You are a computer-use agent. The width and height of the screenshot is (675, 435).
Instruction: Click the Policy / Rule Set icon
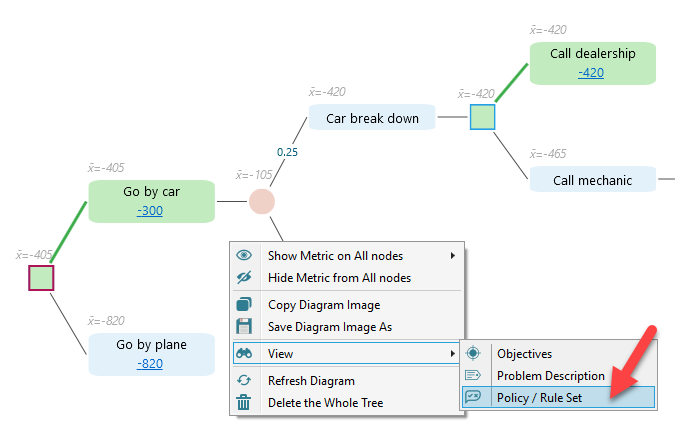pos(473,397)
